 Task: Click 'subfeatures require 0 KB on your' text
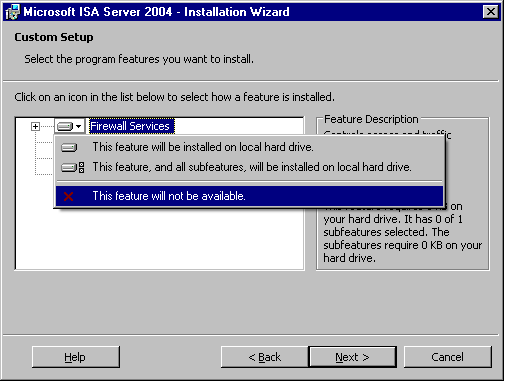pos(403,245)
